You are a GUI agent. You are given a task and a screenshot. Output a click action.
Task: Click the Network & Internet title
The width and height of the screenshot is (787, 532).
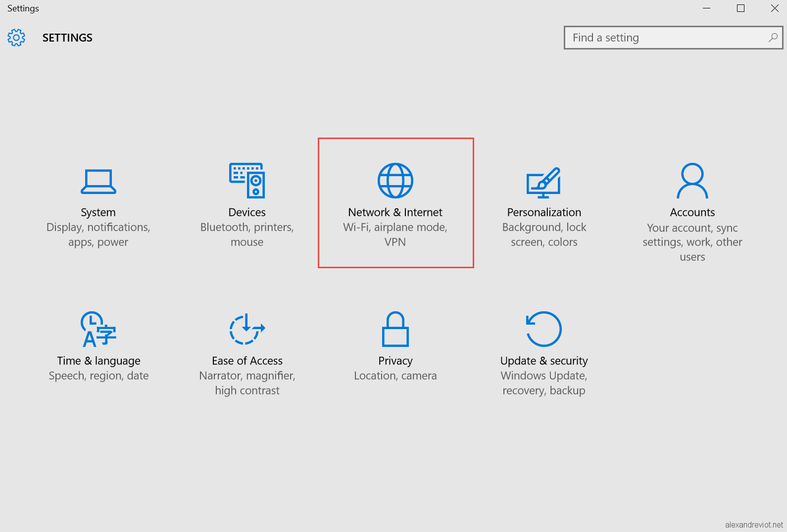coord(395,212)
